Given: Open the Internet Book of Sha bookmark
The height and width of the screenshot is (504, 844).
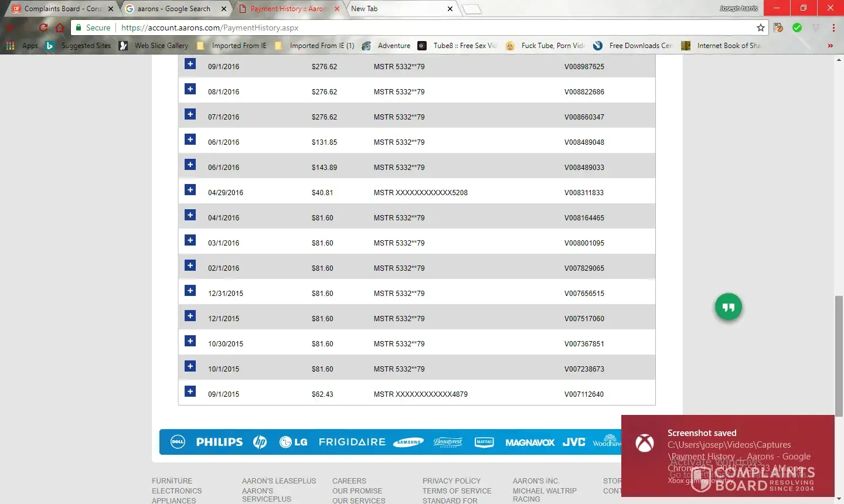Looking at the screenshot, I should click(721, 46).
